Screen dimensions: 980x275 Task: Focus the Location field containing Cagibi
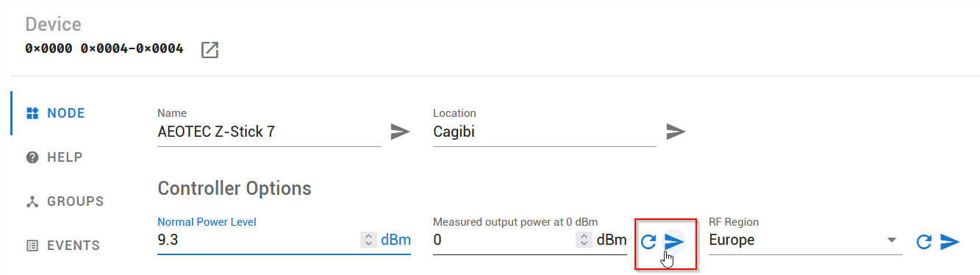click(545, 132)
